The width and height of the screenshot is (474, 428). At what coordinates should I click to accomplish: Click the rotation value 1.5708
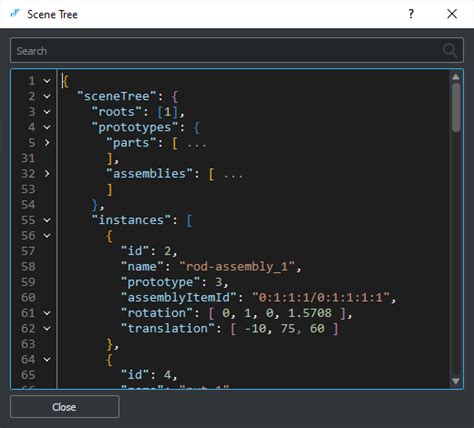[x=310, y=313]
